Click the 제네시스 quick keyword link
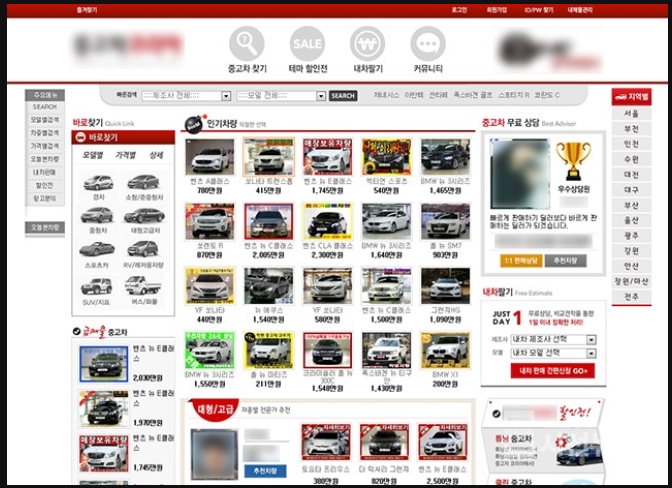Screen dimensions: 672x488 pos(386,95)
